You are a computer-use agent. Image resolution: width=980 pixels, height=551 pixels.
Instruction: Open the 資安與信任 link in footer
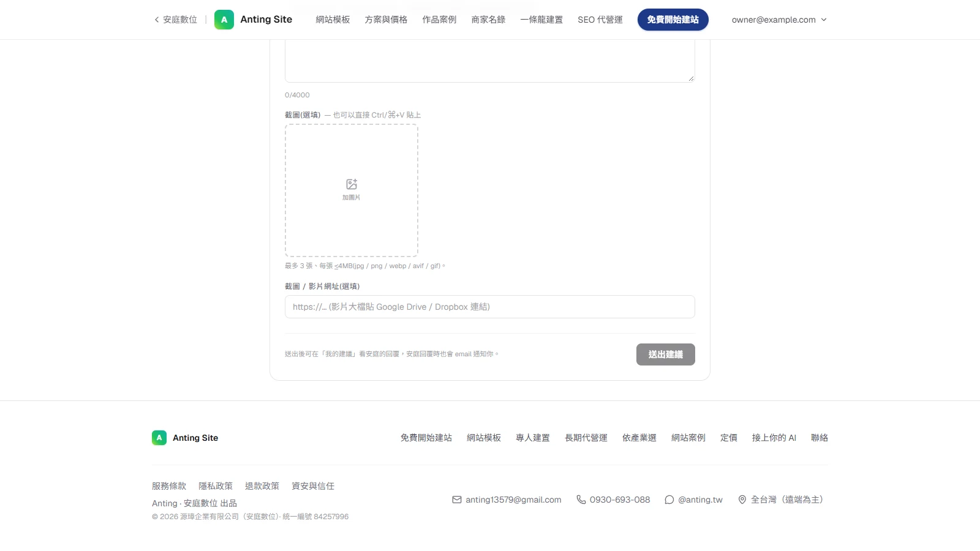[313, 486]
